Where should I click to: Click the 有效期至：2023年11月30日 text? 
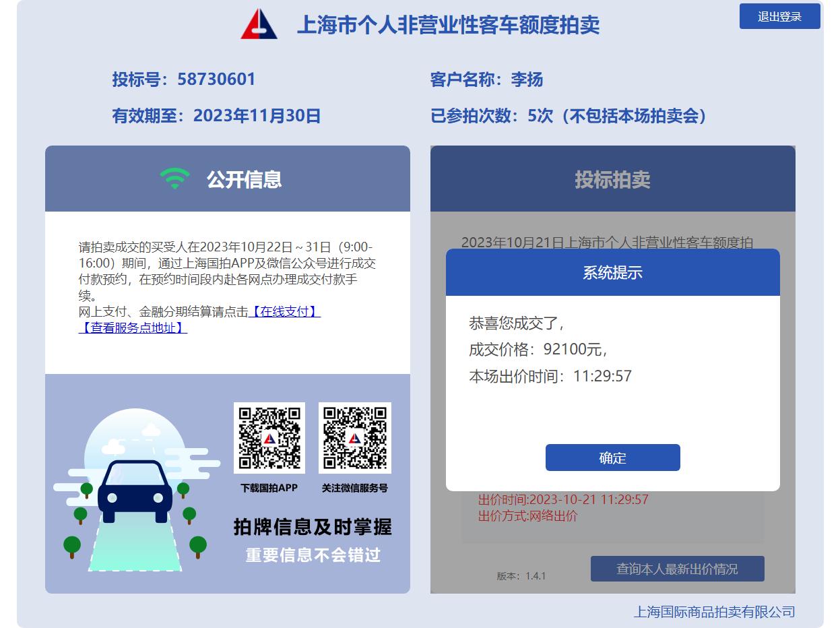(x=216, y=116)
